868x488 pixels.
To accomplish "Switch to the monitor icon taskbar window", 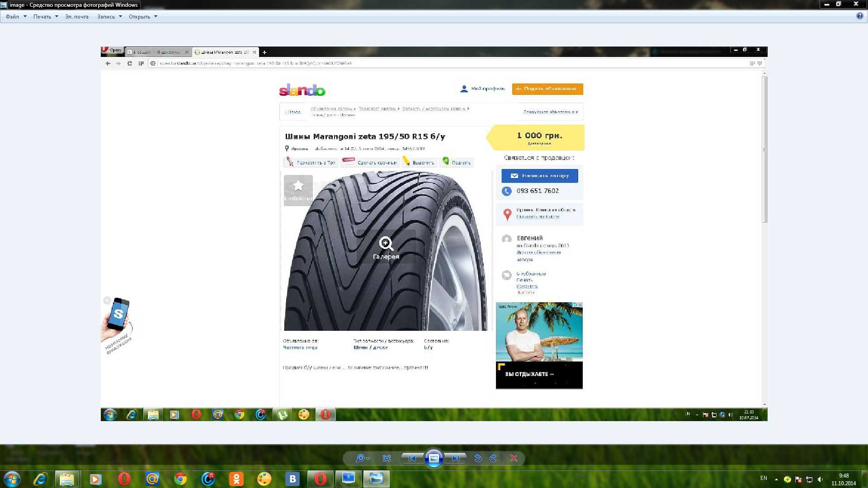I will click(x=349, y=479).
